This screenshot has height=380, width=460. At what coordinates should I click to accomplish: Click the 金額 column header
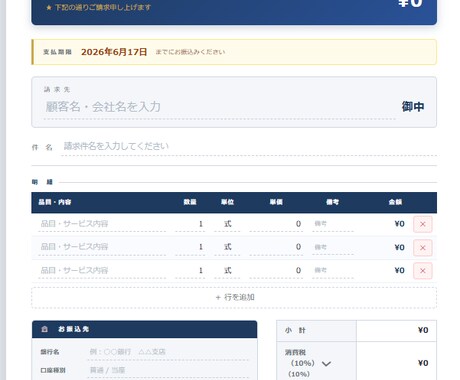coord(395,202)
